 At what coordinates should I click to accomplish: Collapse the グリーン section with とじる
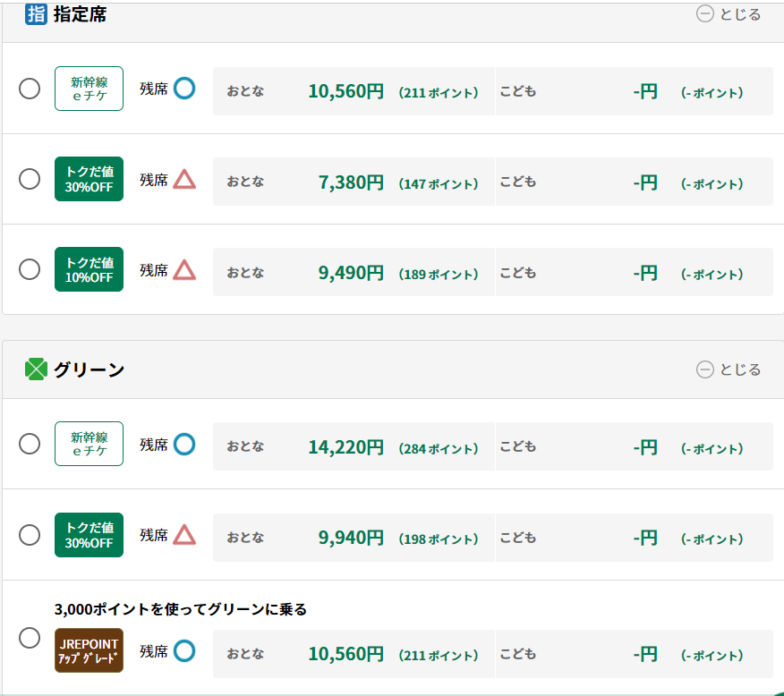729,369
